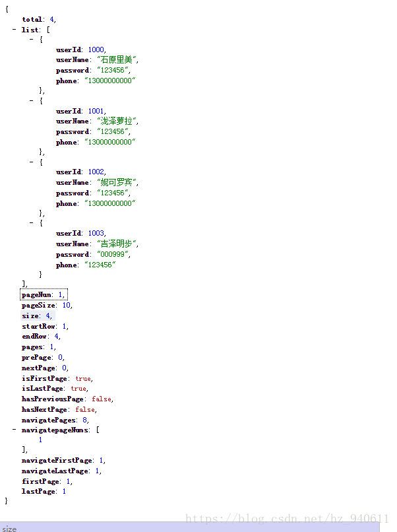Click password value "000999"
Image resolution: width=397 pixels, height=532 pixels.
(x=113, y=255)
